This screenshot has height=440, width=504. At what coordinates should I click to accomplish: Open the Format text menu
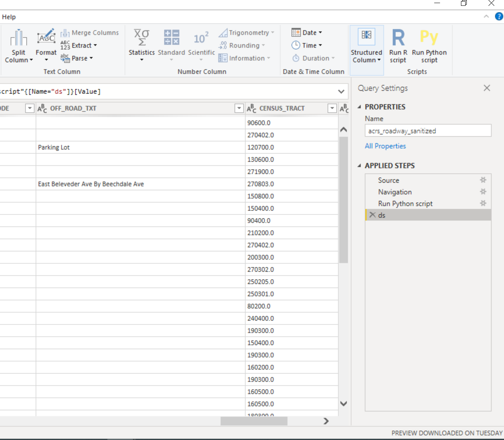[x=46, y=45]
